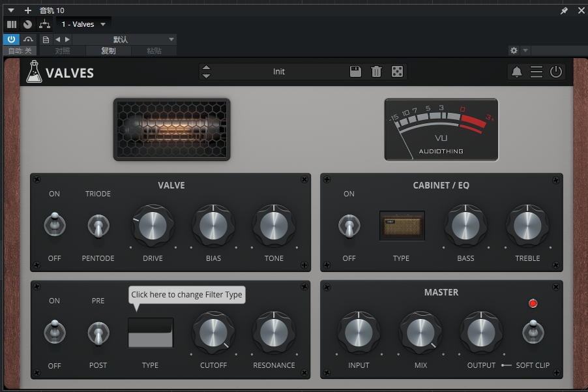Click the Resonance knob

274,333
